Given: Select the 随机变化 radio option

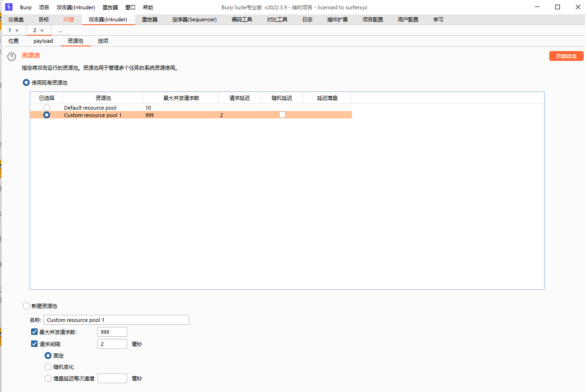Looking at the screenshot, I should pyautogui.click(x=48, y=367).
